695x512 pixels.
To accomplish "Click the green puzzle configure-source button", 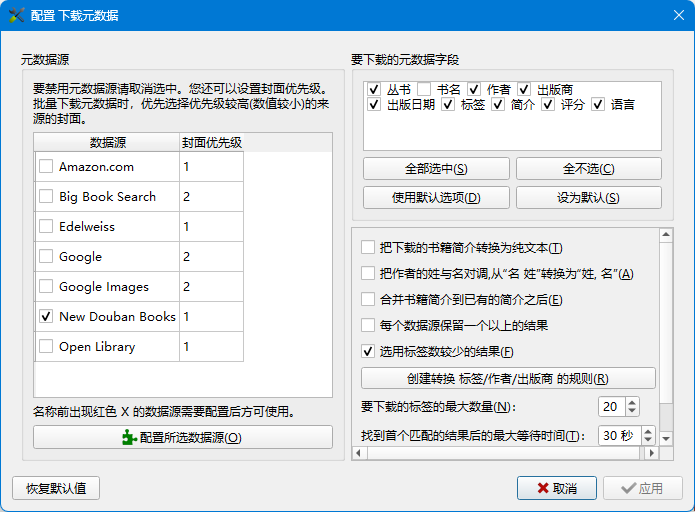I will pyautogui.click(x=182, y=437).
